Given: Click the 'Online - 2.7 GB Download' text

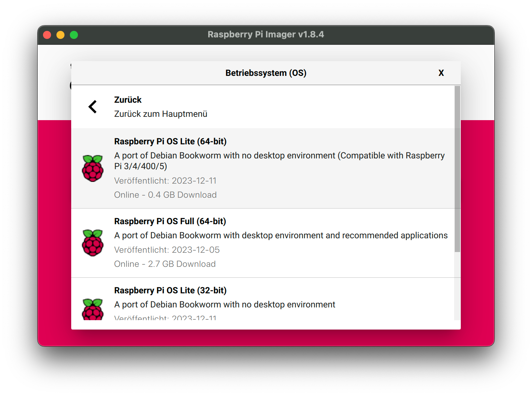Looking at the screenshot, I should coord(165,264).
